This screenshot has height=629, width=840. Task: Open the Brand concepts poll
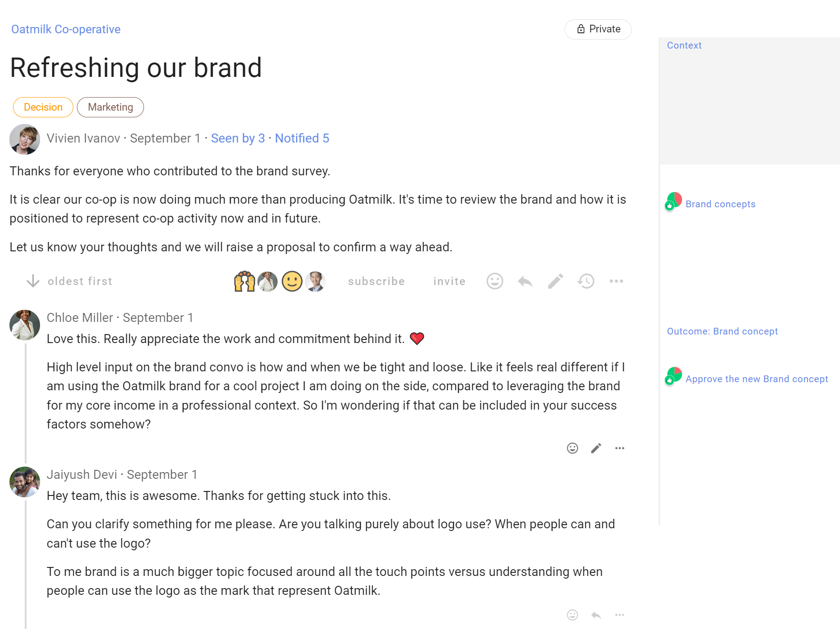click(x=720, y=204)
